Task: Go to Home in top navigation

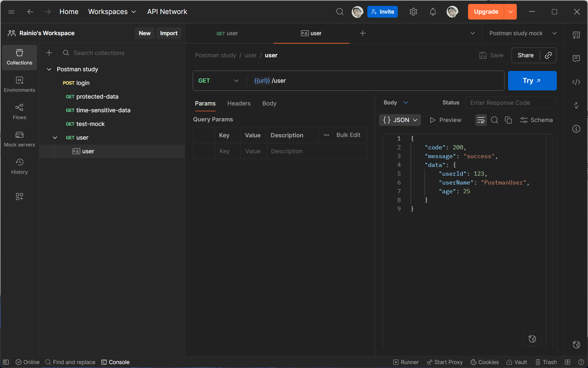Action: [69, 12]
